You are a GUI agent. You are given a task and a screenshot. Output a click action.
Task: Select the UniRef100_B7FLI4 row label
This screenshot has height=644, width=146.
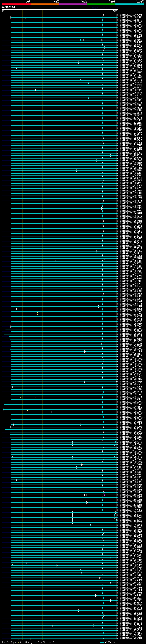coord(131,118)
